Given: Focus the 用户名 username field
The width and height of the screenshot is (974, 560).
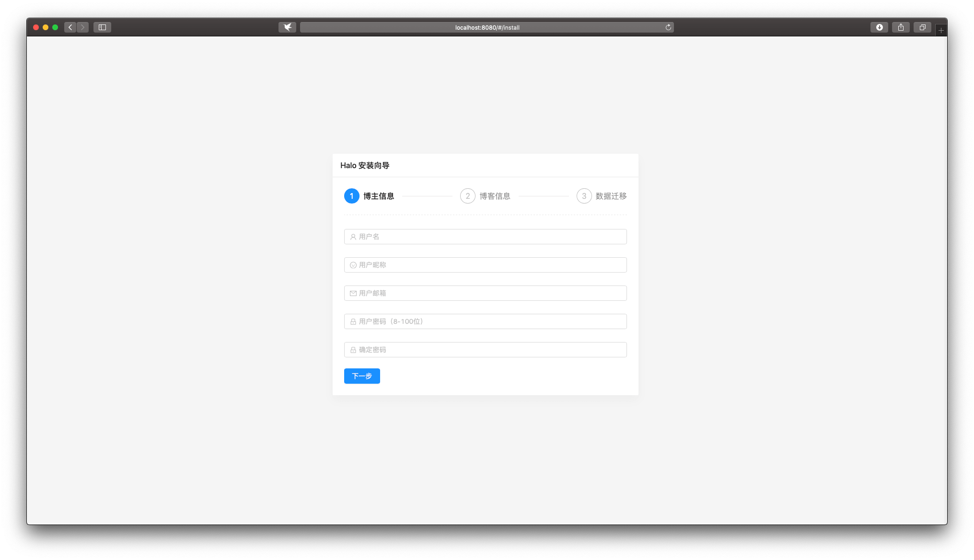Looking at the screenshot, I should click(485, 237).
